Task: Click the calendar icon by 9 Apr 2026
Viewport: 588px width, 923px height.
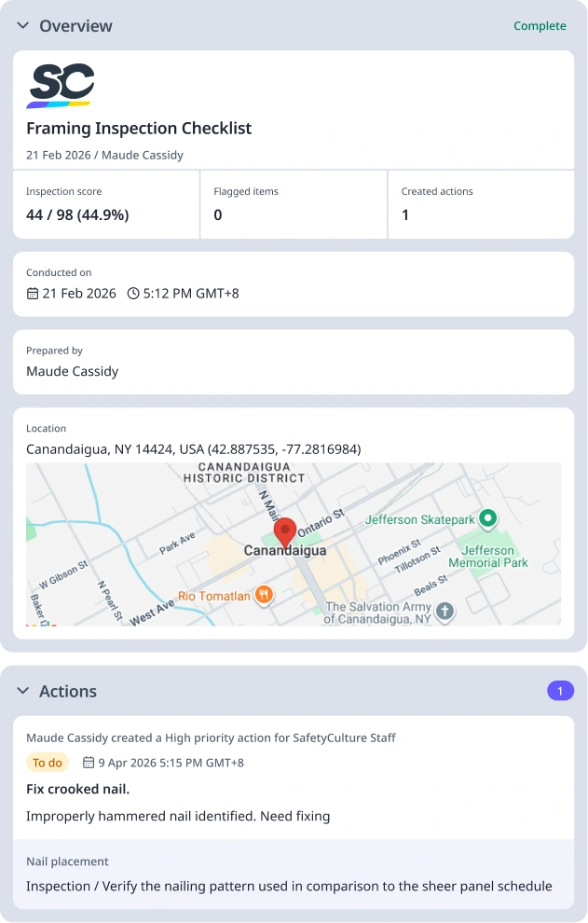Action: pyautogui.click(x=89, y=763)
